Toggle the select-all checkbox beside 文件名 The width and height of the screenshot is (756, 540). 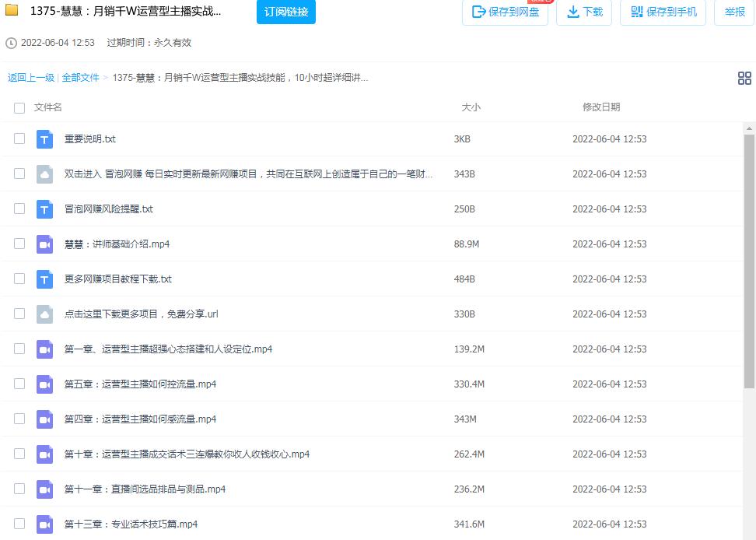(x=19, y=107)
